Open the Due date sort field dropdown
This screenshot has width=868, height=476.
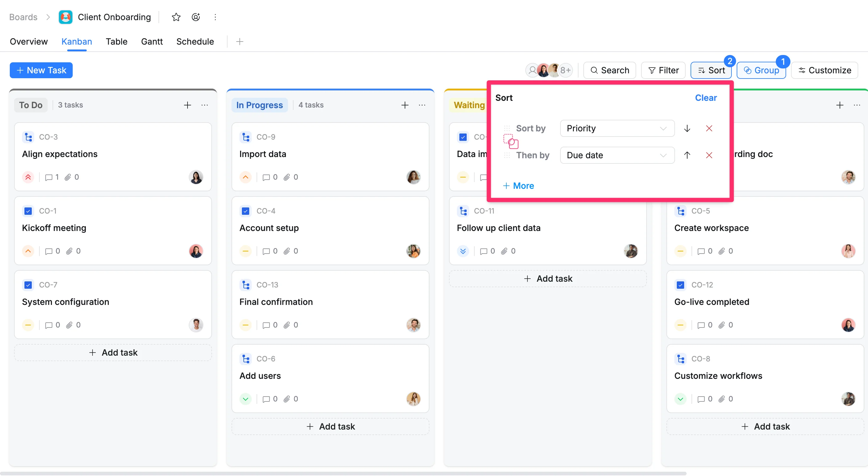point(617,155)
